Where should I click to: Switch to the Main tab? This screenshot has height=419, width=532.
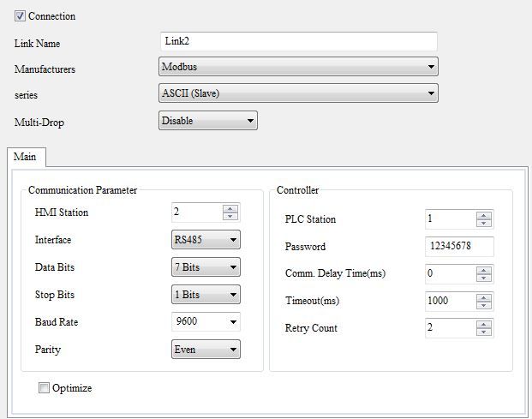click(x=26, y=156)
